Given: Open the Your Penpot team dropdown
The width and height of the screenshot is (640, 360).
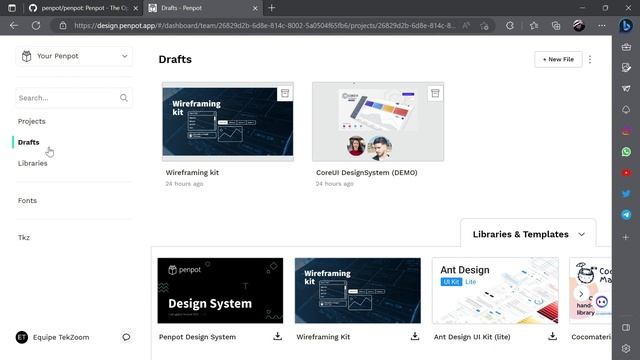Looking at the screenshot, I should [x=74, y=56].
